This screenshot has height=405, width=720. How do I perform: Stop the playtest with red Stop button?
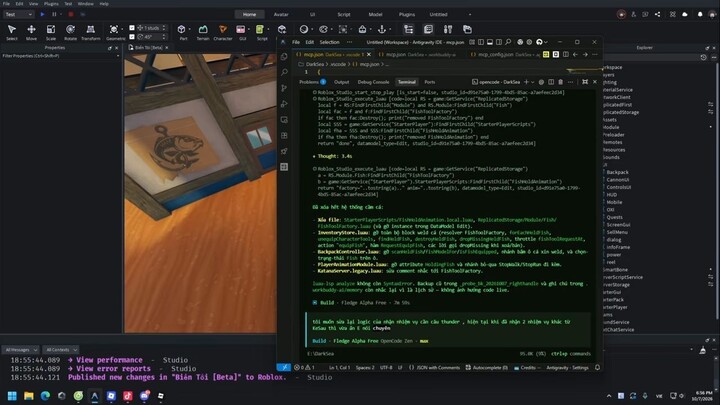pyautogui.click(x=71, y=14)
